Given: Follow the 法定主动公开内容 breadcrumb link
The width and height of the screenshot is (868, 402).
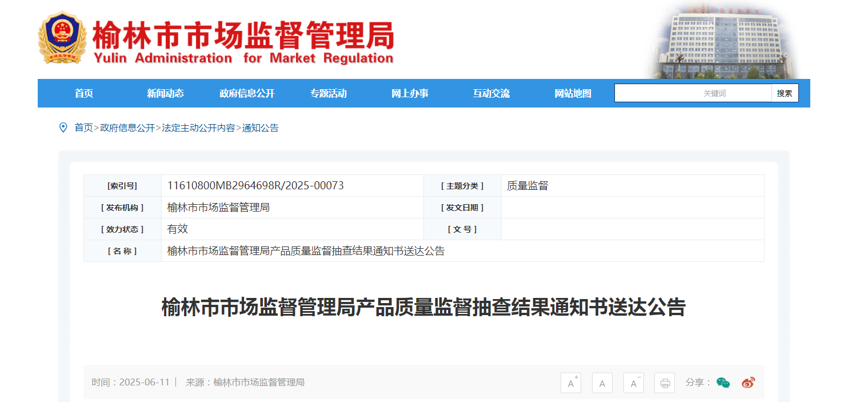Looking at the screenshot, I should (x=198, y=128).
